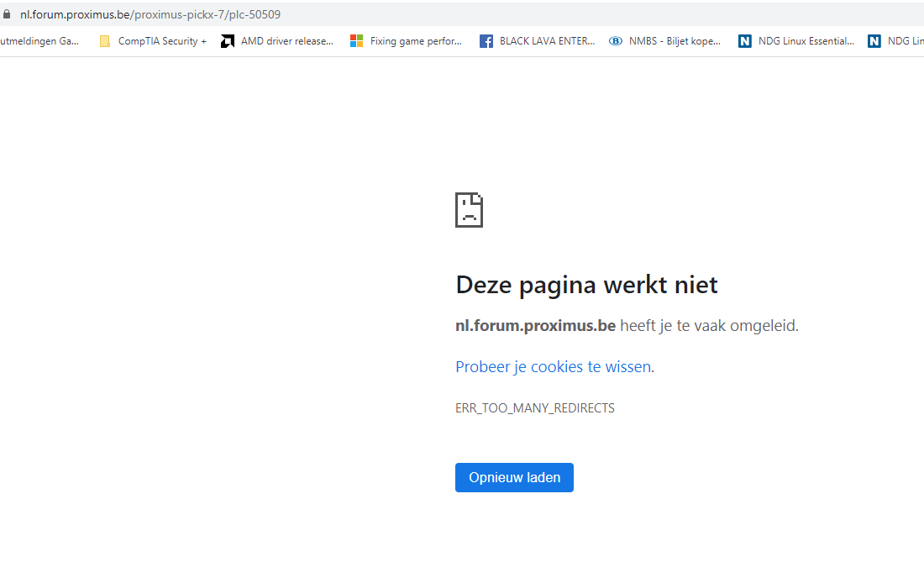Click the sad page error icon
The image size is (924, 562).
pyautogui.click(x=469, y=210)
